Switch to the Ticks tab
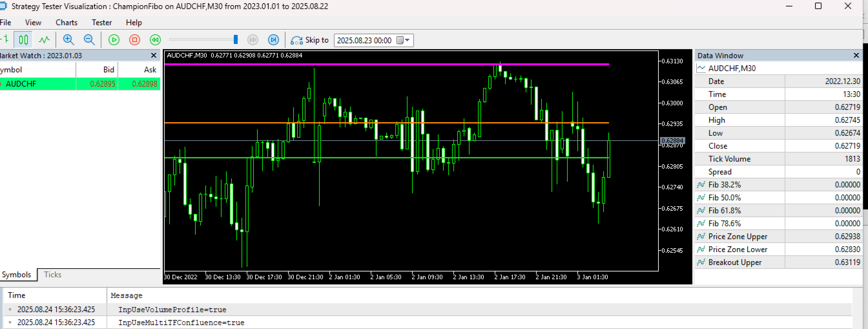Screen dimensions: 868x329 coord(53,275)
